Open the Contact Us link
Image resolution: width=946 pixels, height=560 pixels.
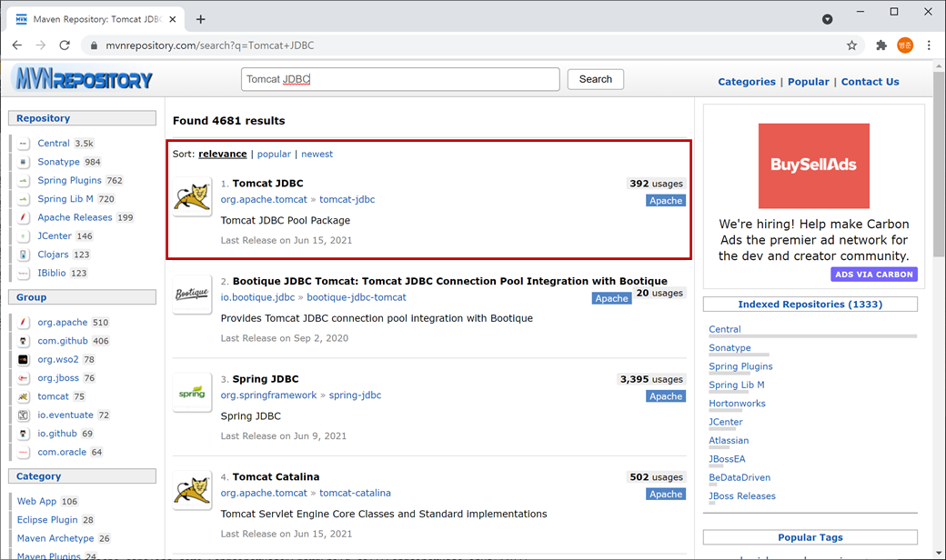point(870,82)
